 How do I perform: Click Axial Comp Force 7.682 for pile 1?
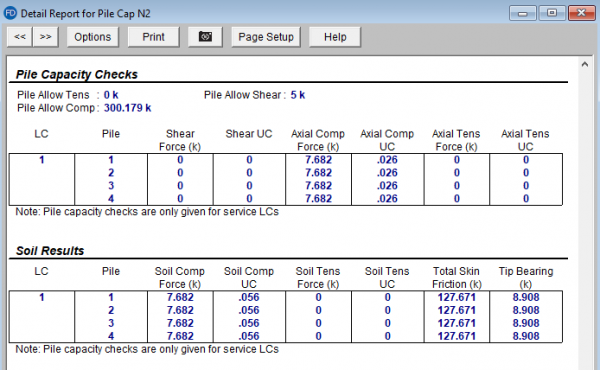click(x=318, y=160)
